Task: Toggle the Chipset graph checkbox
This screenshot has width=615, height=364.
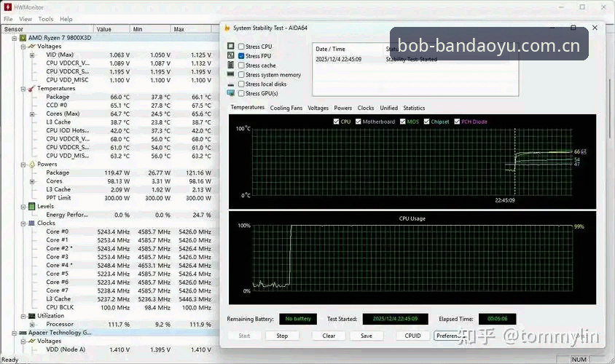Action: click(x=427, y=122)
